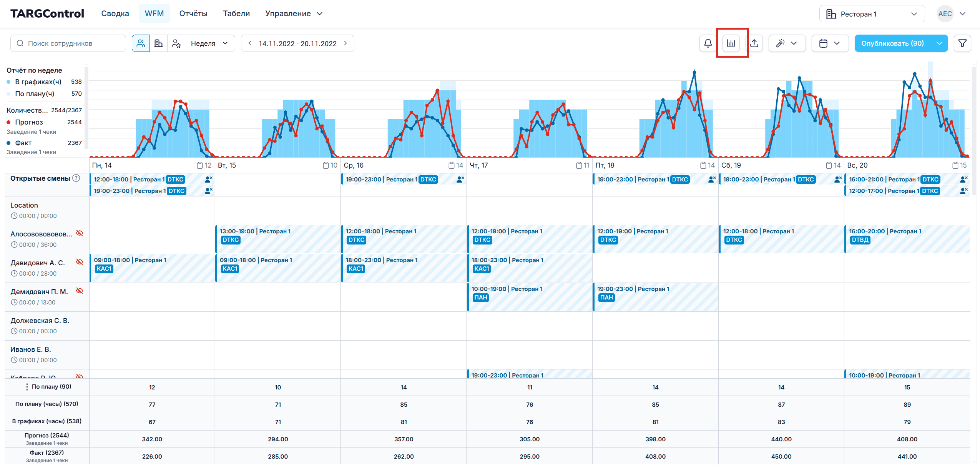
Task: Select the starred employee view icon
Action: [x=176, y=43]
